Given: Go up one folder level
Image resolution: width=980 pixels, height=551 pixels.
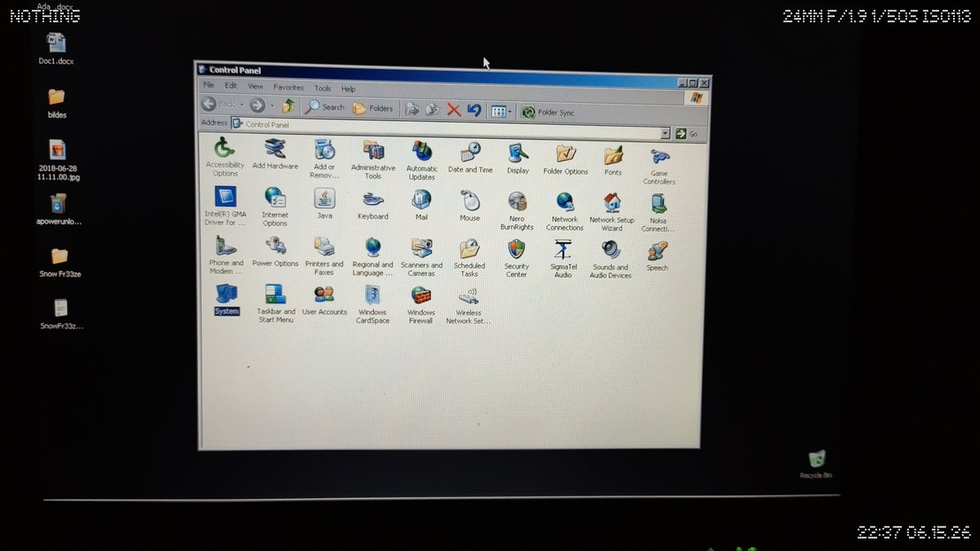Looking at the screenshot, I should pyautogui.click(x=288, y=106).
